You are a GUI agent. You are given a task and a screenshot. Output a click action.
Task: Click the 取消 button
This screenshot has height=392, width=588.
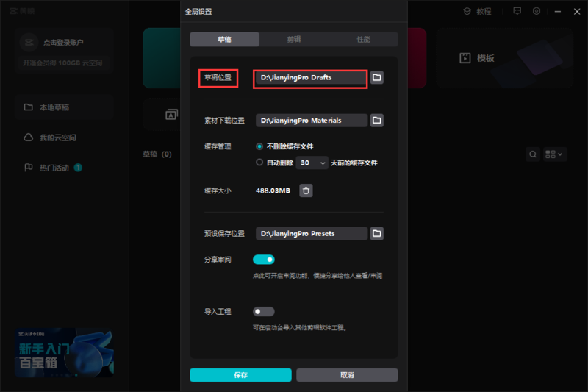click(x=347, y=375)
